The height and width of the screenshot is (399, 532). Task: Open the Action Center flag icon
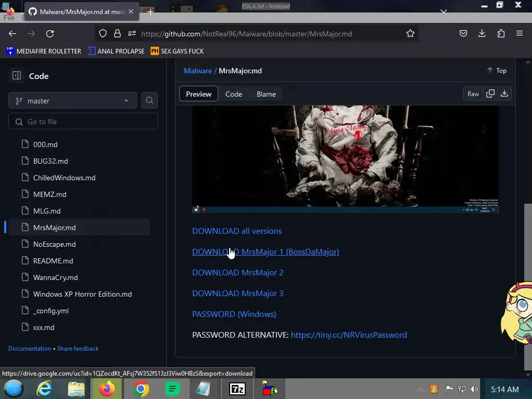(449, 389)
